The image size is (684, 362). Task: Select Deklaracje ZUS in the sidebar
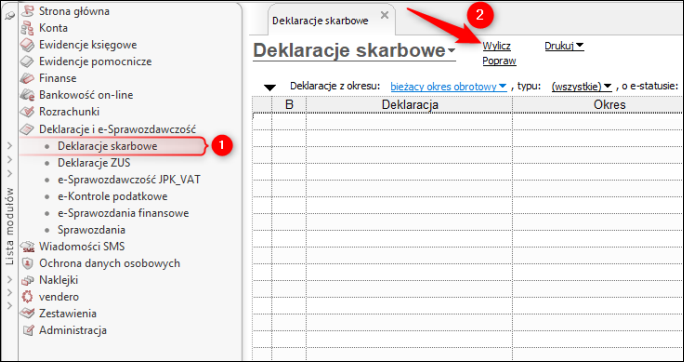point(94,163)
